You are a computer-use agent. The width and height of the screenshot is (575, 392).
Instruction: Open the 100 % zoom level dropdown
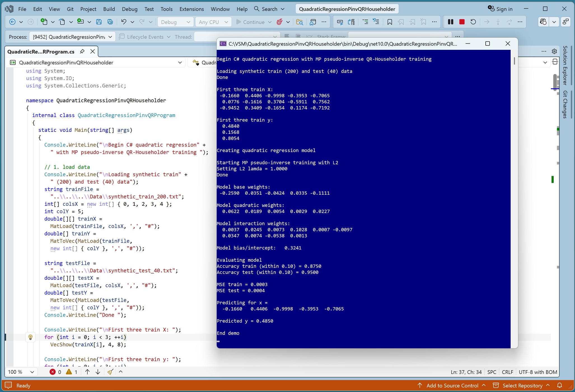[21, 372]
